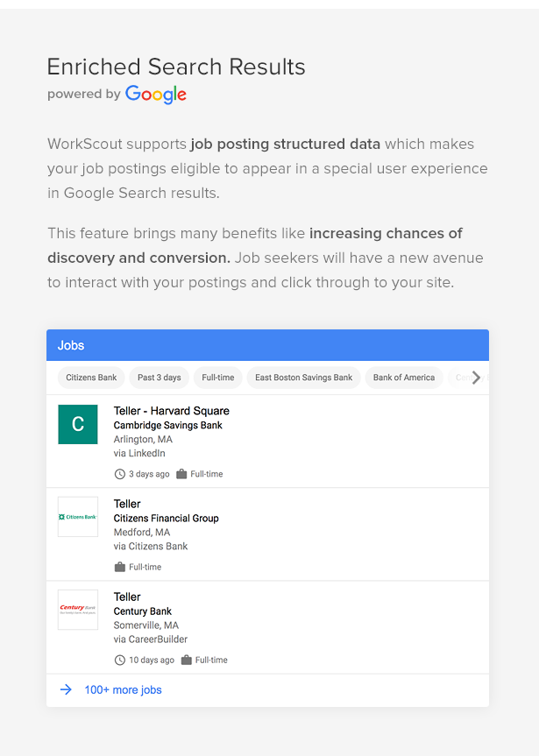Toggle the 'Full-time' filter chip
This screenshot has height=756, width=539.
pos(217,378)
